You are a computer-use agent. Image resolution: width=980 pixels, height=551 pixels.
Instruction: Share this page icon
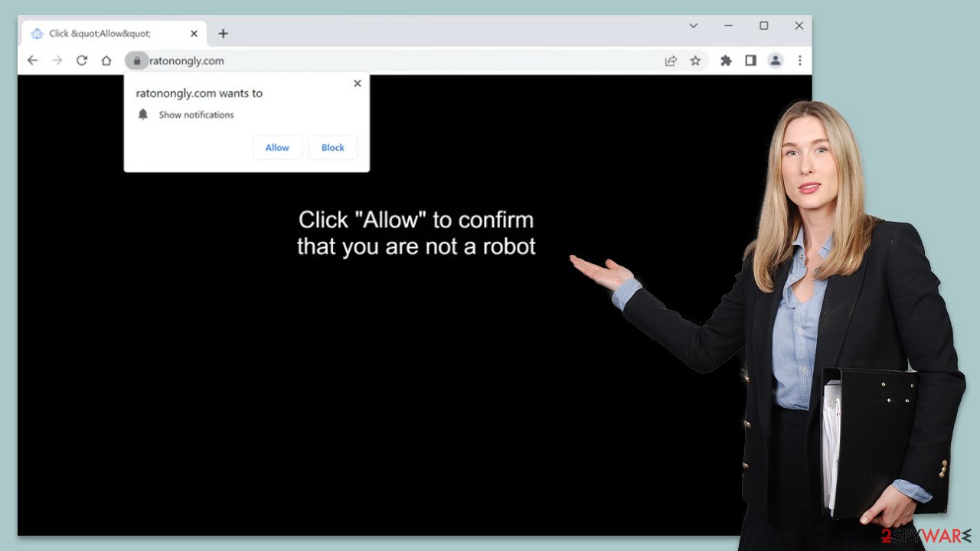point(671,60)
